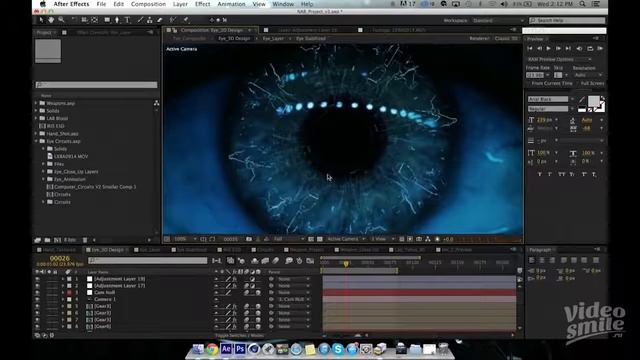The image size is (640, 360).
Task: Toggle visibility of layer 5 Gear
Action: pos(38,306)
